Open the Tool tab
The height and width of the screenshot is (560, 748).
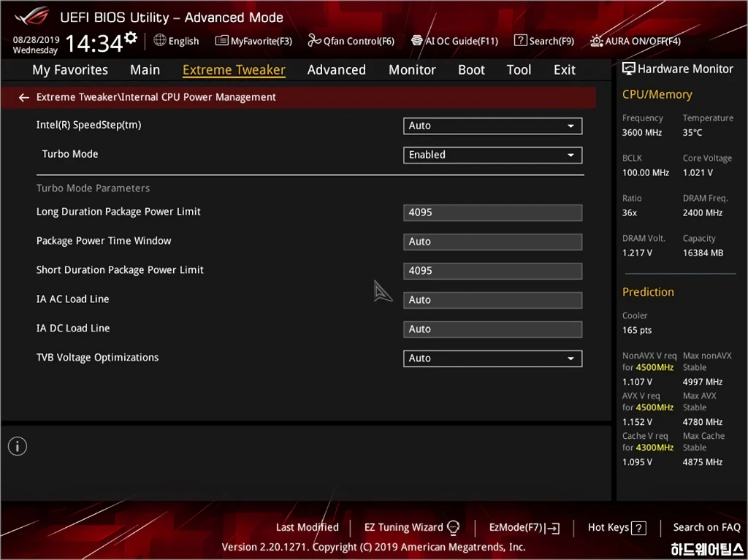[519, 70]
